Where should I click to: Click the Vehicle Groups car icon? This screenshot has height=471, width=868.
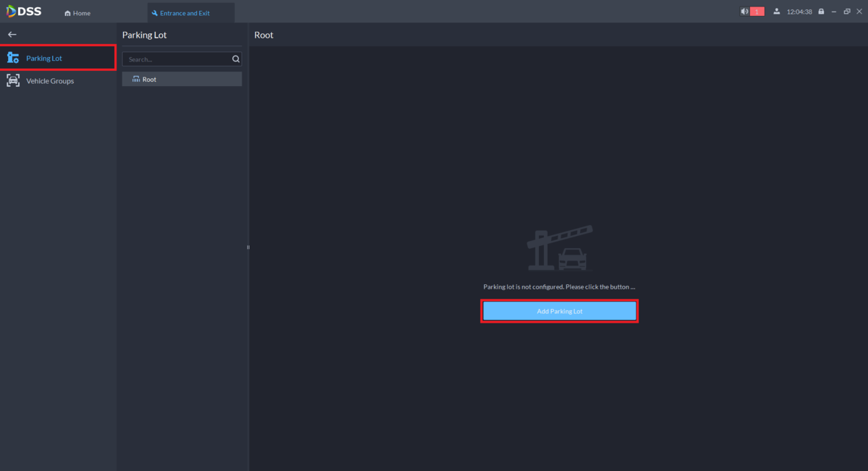[x=13, y=80]
